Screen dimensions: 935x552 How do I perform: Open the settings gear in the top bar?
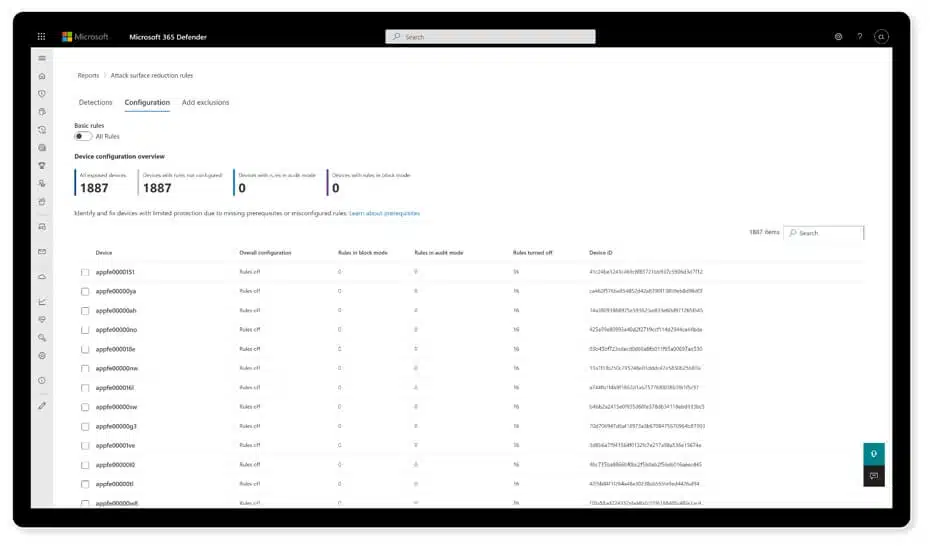click(x=838, y=36)
